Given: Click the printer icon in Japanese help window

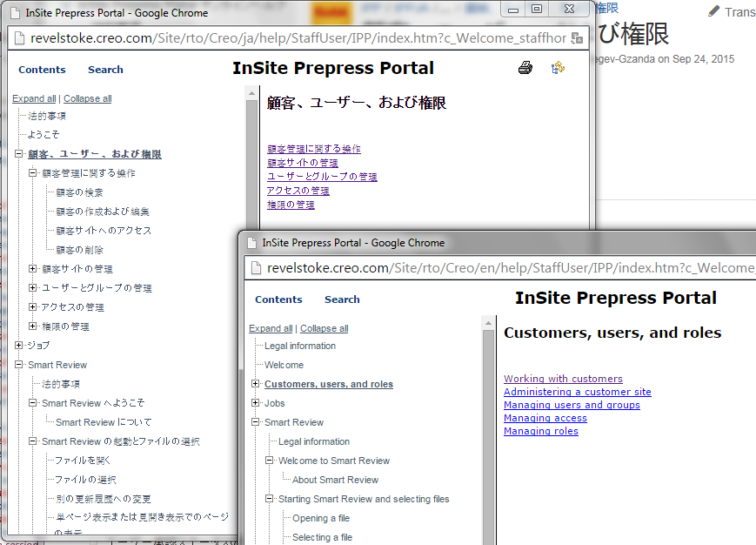Looking at the screenshot, I should tap(525, 68).
